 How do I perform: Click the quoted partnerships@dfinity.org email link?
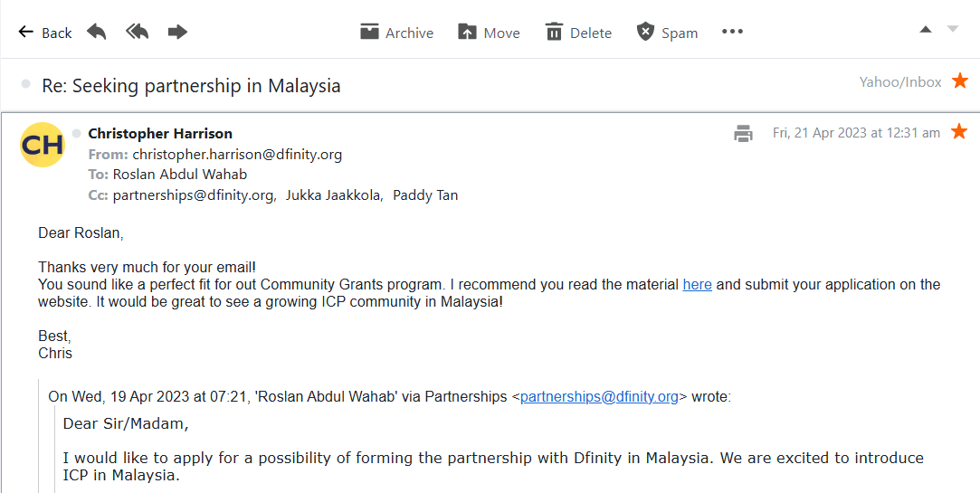click(x=599, y=396)
